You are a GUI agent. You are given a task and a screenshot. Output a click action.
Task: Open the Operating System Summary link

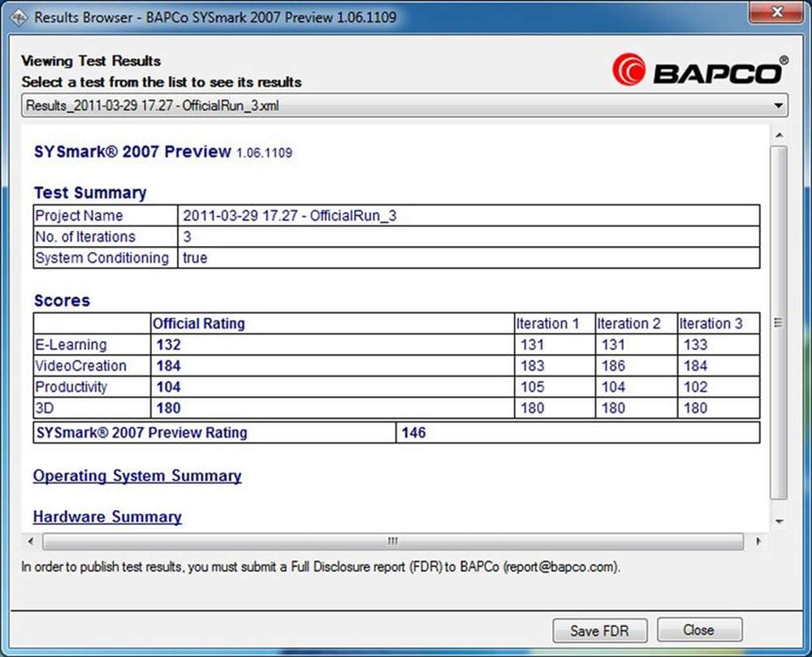click(137, 476)
